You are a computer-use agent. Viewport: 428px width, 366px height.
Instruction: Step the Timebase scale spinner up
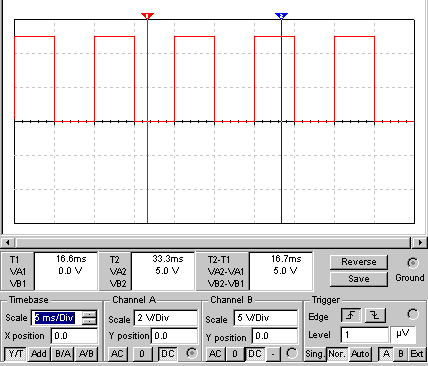coord(89,314)
